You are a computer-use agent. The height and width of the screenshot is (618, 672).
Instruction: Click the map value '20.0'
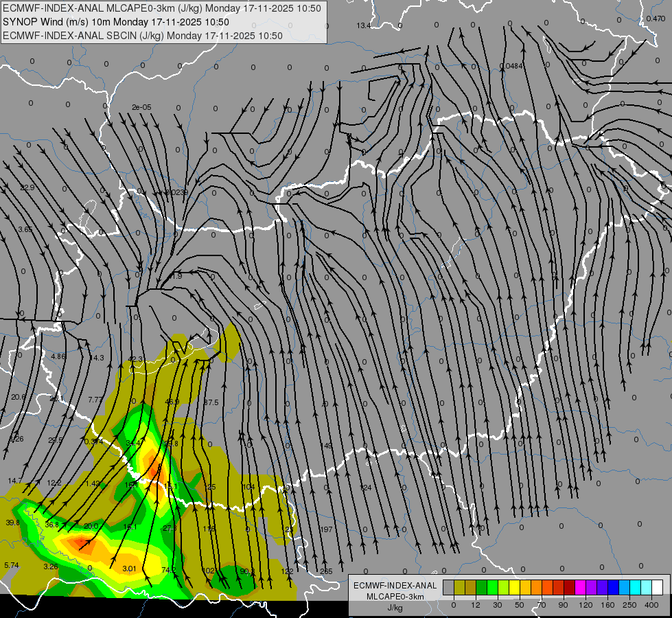point(91,526)
